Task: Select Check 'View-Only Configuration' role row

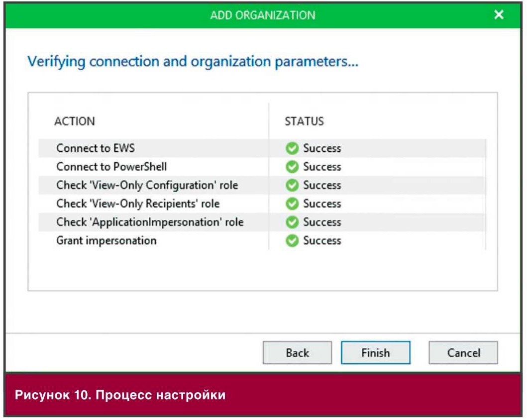Action: coord(262,185)
